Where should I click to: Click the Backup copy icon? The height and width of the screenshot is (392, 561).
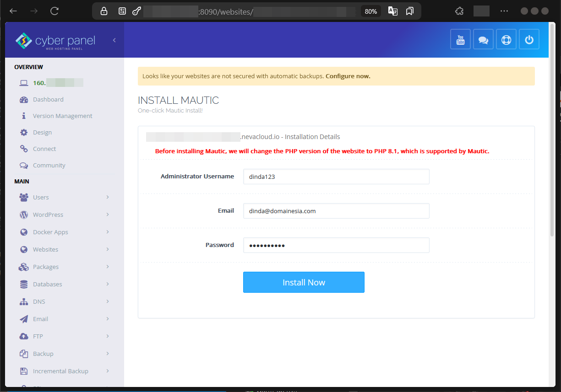tap(24, 354)
